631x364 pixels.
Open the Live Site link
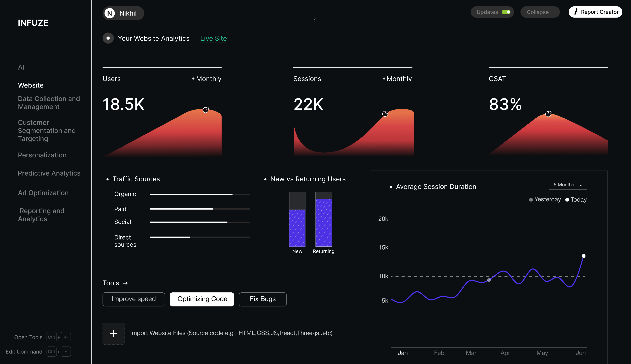[213, 38]
